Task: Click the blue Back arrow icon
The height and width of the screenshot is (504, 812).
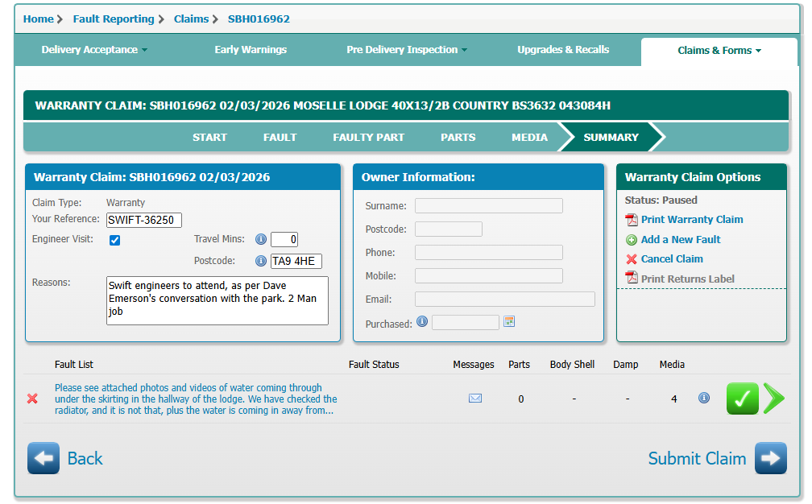Action: tap(43, 458)
